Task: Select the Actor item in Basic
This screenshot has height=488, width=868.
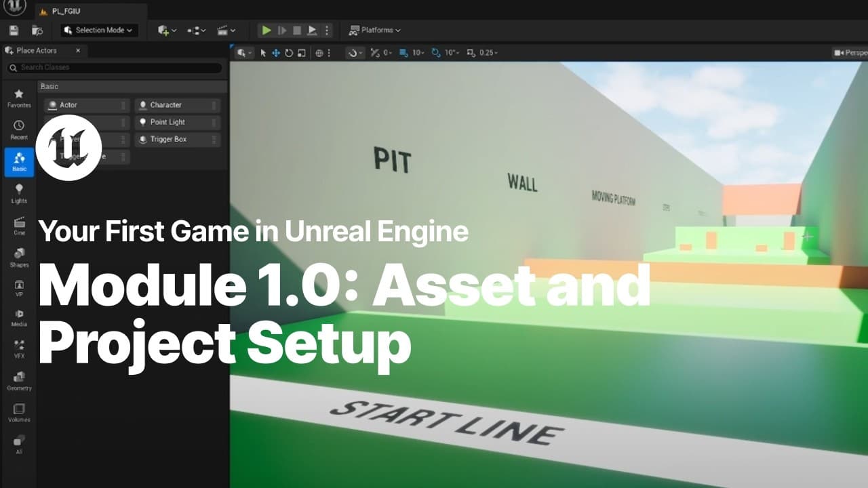Action: point(87,105)
